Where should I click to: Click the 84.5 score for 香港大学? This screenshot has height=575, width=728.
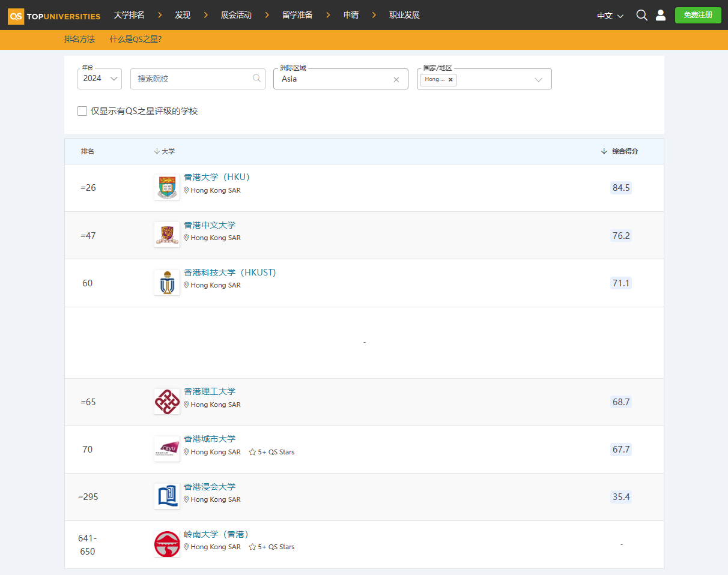pos(621,188)
